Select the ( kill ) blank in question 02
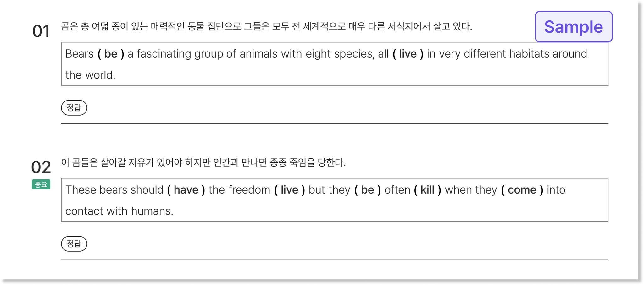Viewport: 644px width, 285px height. pos(427,190)
